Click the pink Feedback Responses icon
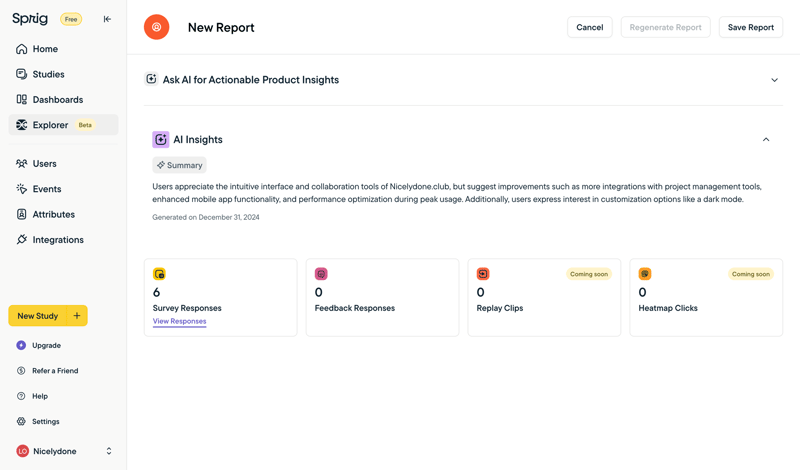 click(321, 274)
